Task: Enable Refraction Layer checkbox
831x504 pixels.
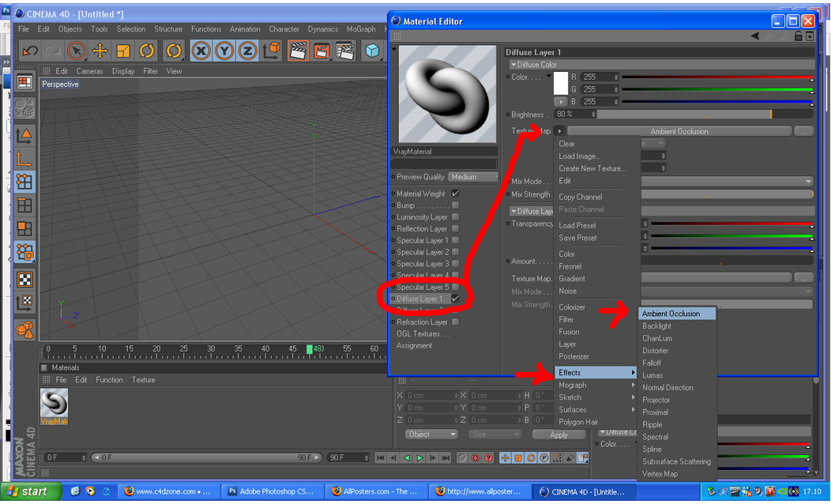Action: coord(455,322)
